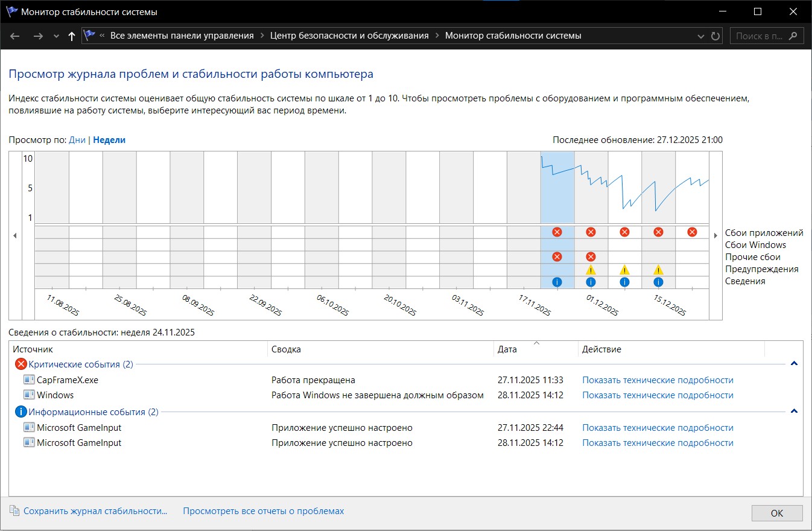Viewport: 812px width, 531px height.
Task: Switch view to 'Дни'
Action: pos(77,140)
